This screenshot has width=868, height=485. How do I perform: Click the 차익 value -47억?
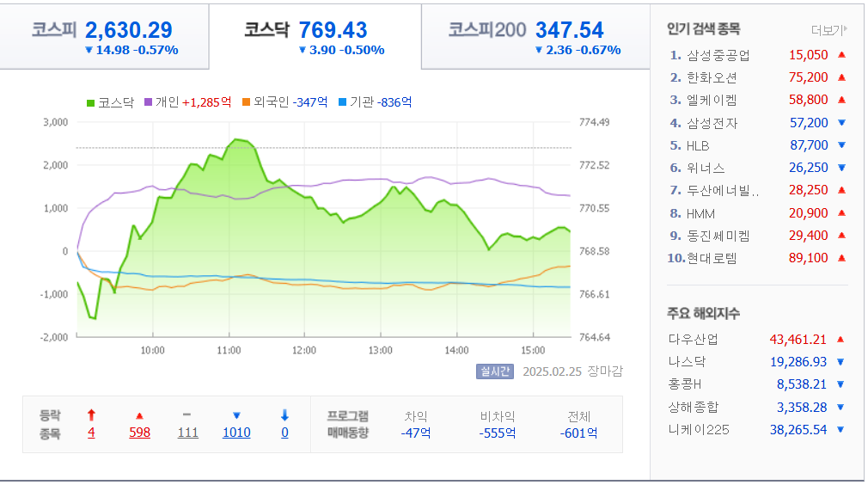click(416, 433)
